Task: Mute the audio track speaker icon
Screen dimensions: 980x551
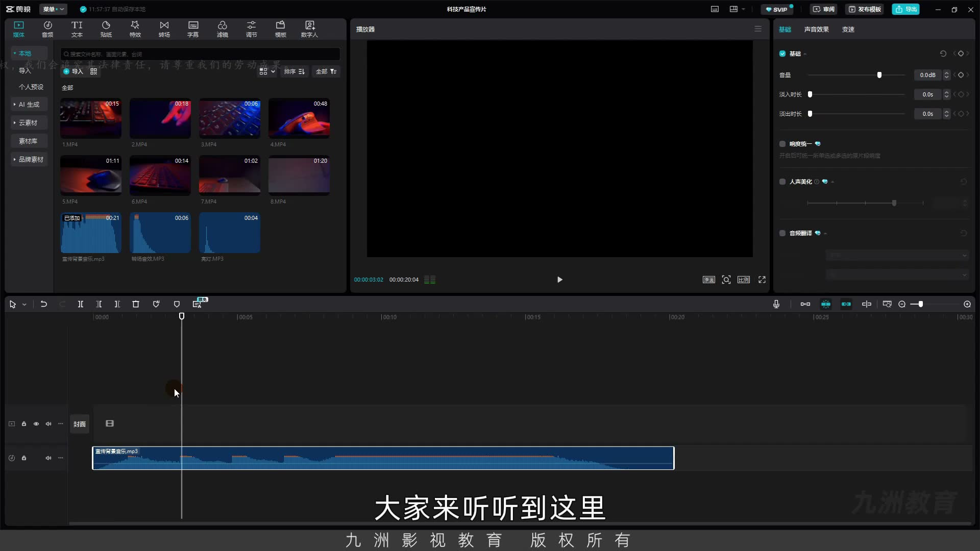Action: 48,458
